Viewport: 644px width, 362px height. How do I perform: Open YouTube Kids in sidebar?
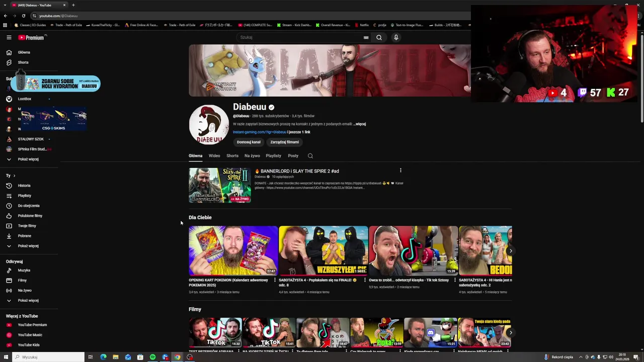click(29, 345)
